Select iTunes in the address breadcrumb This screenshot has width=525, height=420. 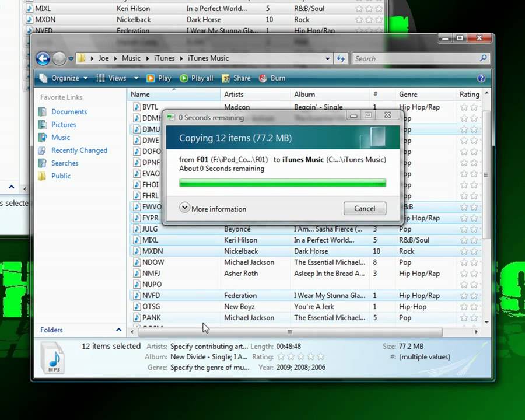[x=164, y=58]
